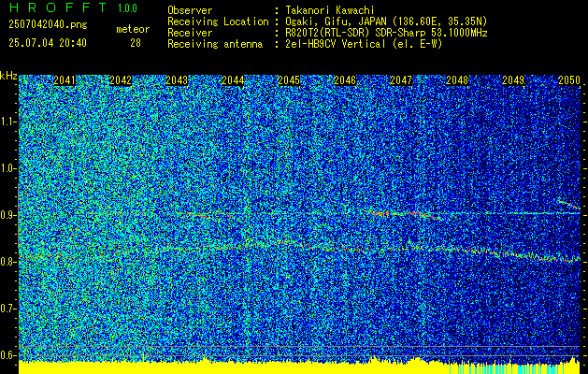Click the Receiving Location label
The width and height of the screenshot is (588, 374).
point(218,22)
